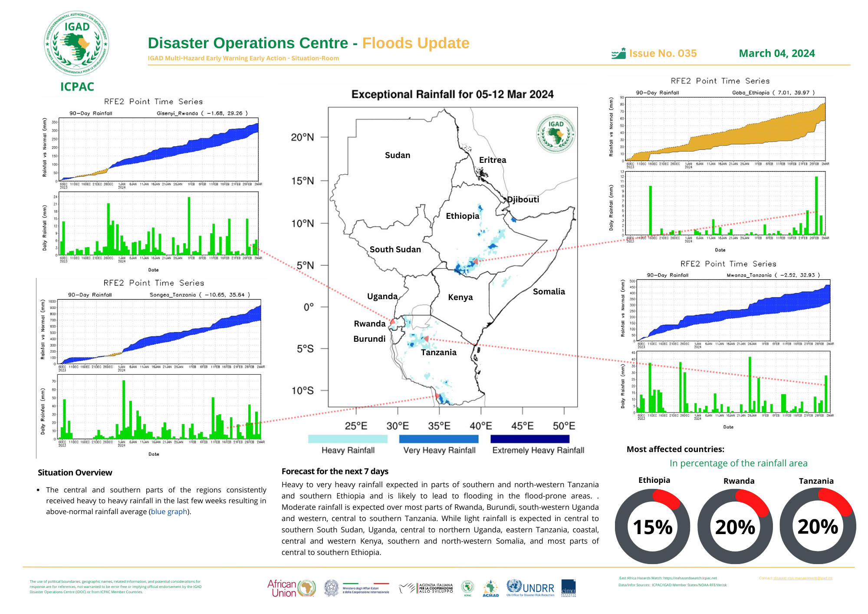Click the Songea_Tanzania daily rainfall bar chart
This screenshot has height=614, width=868.
click(x=160, y=407)
